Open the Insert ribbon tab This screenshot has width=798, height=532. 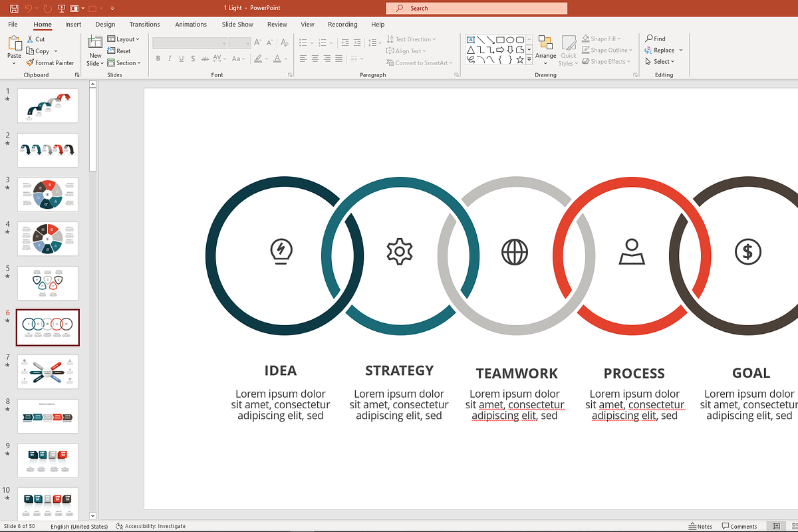(73, 25)
